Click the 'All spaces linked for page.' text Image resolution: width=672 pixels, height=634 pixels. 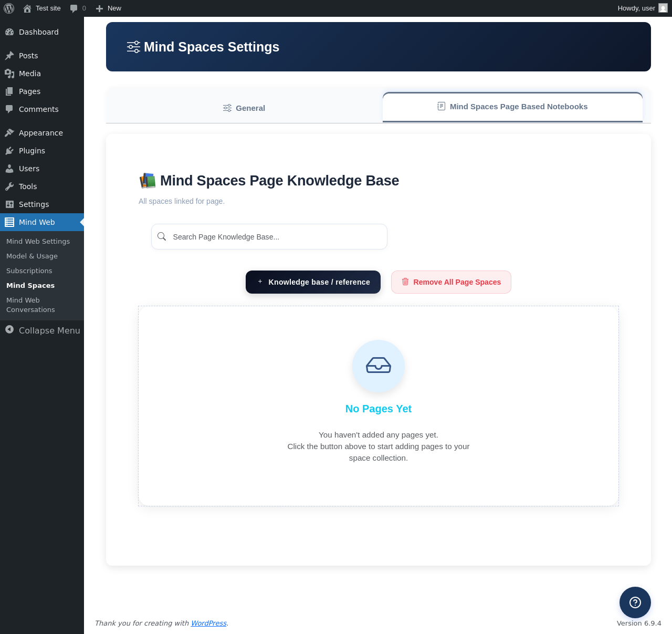click(182, 201)
